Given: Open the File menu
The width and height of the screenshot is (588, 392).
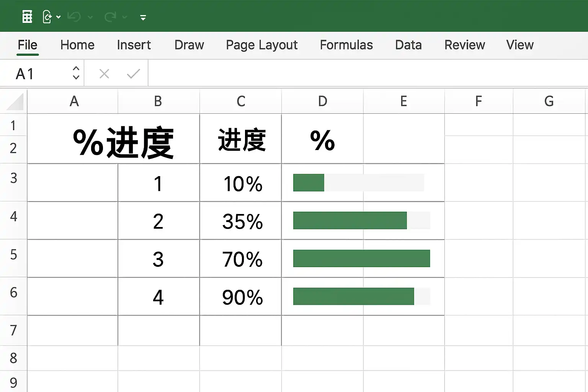Looking at the screenshot, I should [x=27, y=45].
